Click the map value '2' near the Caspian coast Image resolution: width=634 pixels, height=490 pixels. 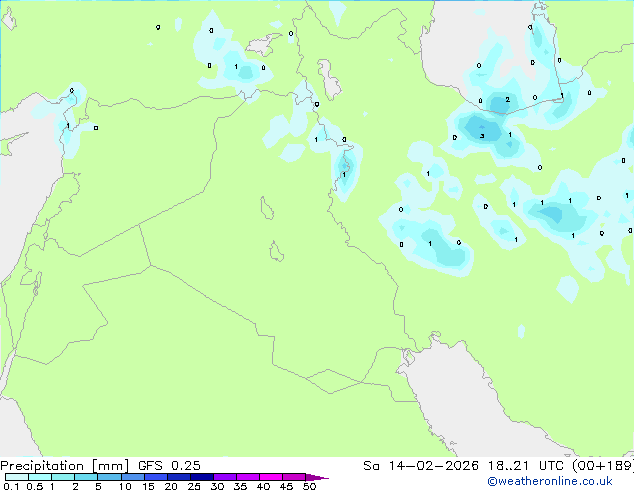coord(507,99)
